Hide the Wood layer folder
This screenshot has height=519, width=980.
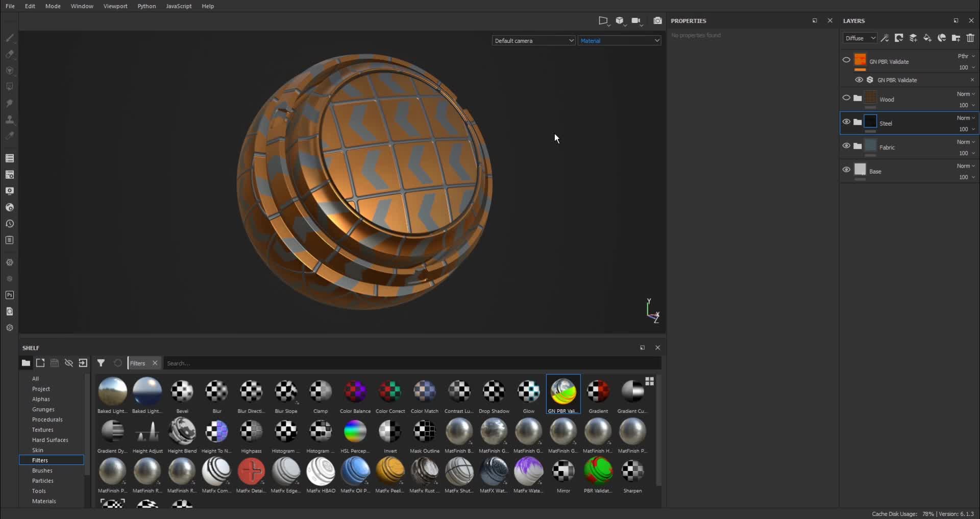(846, 98)
